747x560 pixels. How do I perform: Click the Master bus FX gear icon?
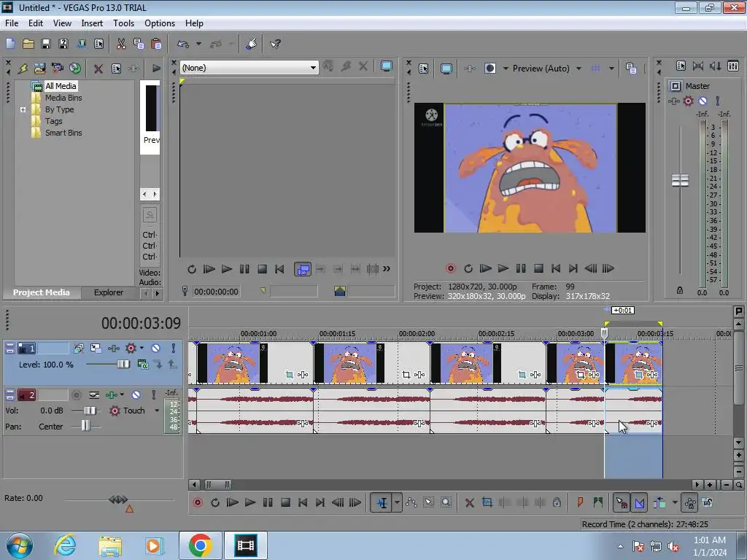tap(689, 101)
